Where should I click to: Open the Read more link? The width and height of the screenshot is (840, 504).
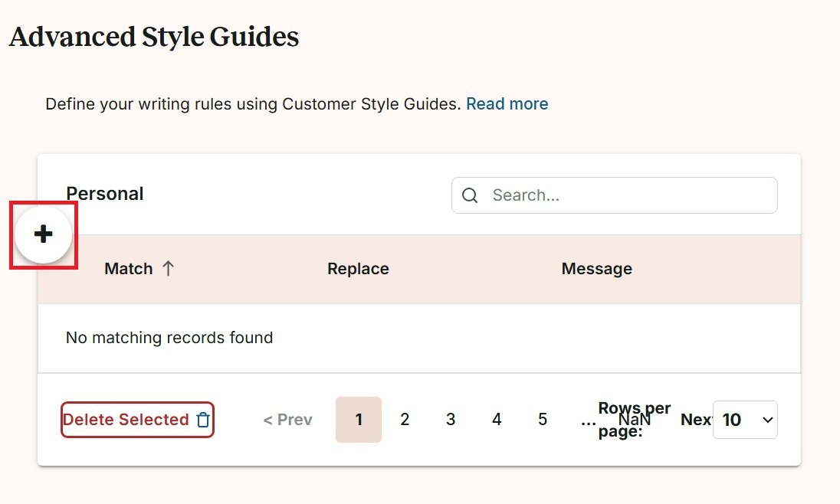[x=507, y=103]
